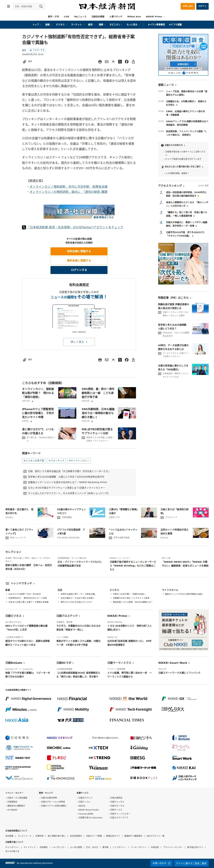Open the Nikkei Asia menu item

[x=134, y=16]
